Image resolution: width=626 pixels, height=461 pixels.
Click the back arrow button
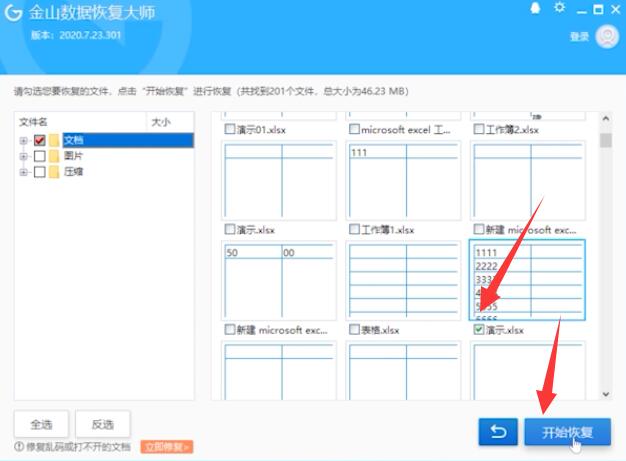point(498,432)
